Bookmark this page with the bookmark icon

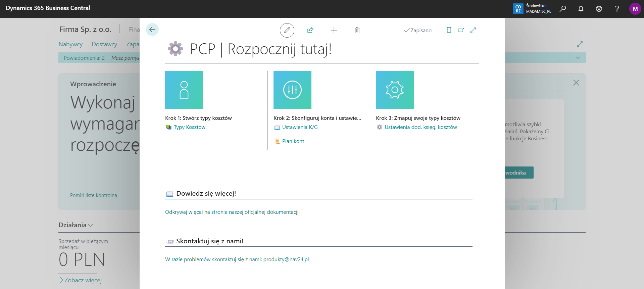coord(449,30)
